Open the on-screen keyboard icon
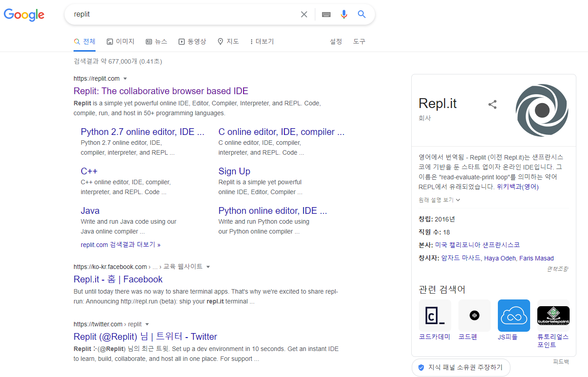This screenshot has height=377, width=588. click(x=326, y=14)
